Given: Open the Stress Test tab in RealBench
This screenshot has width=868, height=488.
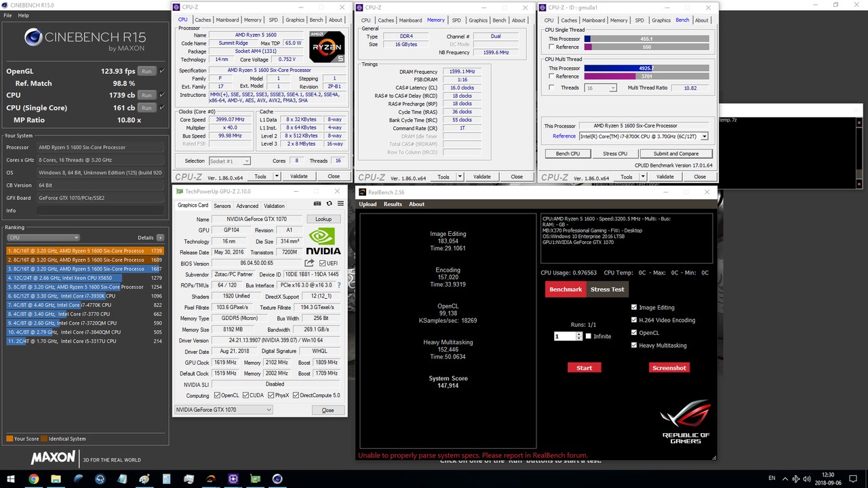Looking at the screenshot, I should (x=608, y=289).
